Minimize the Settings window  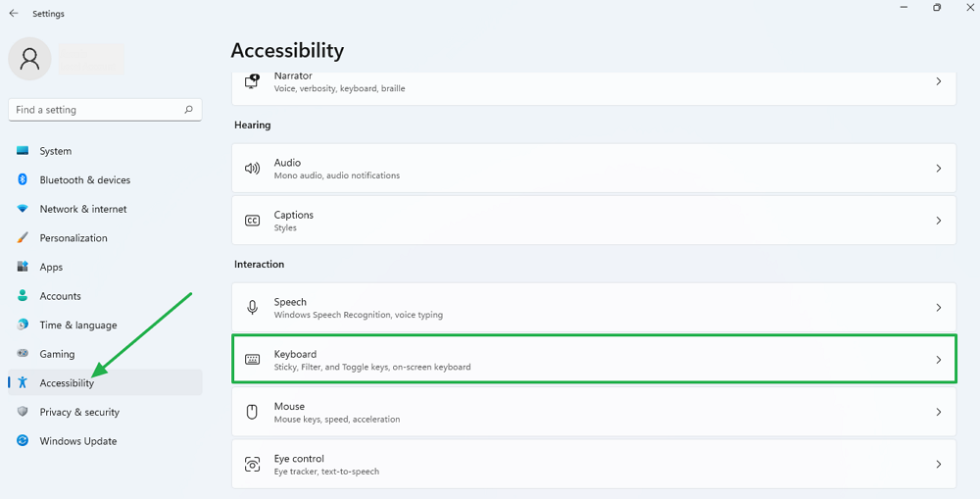[904, 8]
